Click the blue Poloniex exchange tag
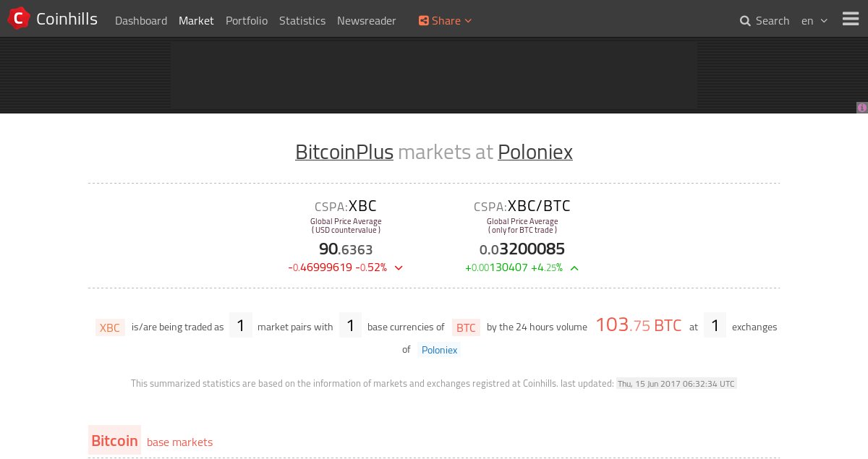 pyautogui.click(x=439, y=350)
